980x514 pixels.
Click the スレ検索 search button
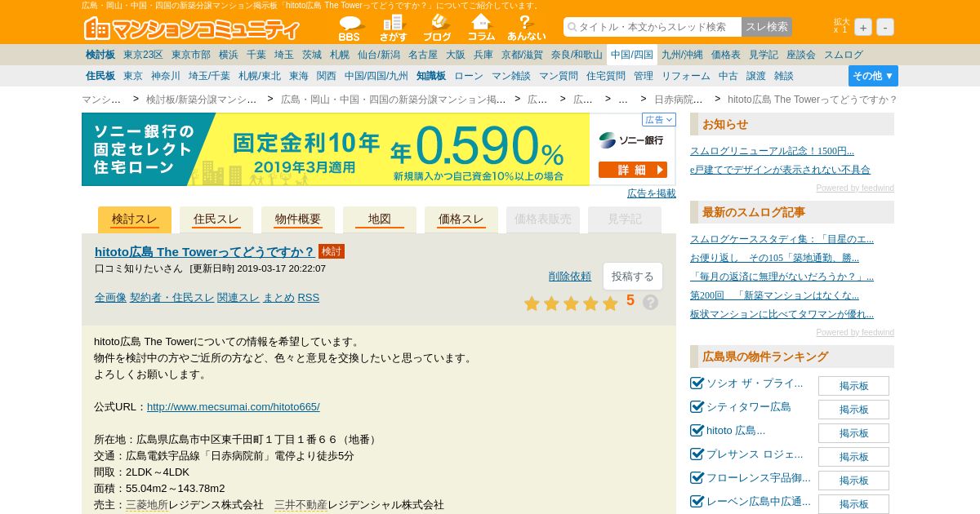pyautogui.click(x=767, y=27)
